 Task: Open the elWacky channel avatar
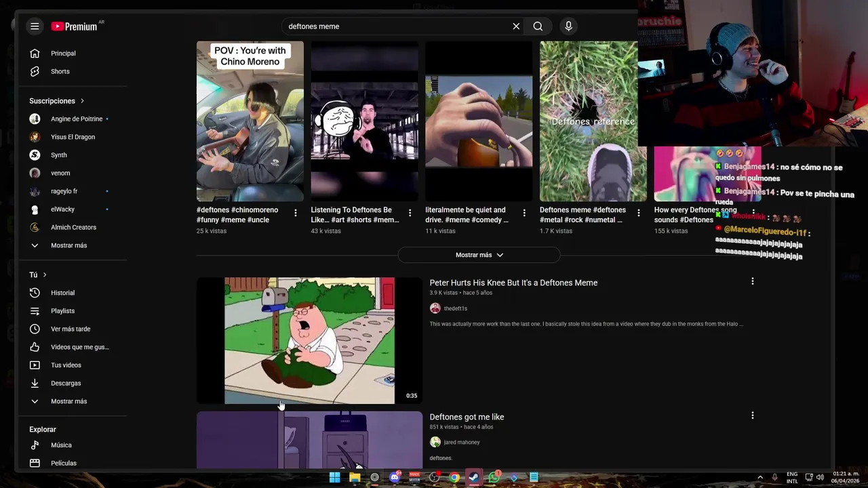pyautogui.click(x=35, y=209)
